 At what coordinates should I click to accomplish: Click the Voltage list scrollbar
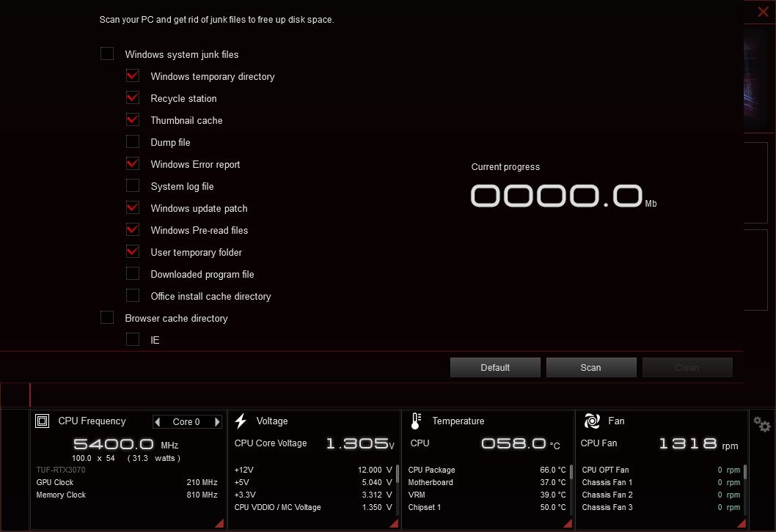pos(398,473)
